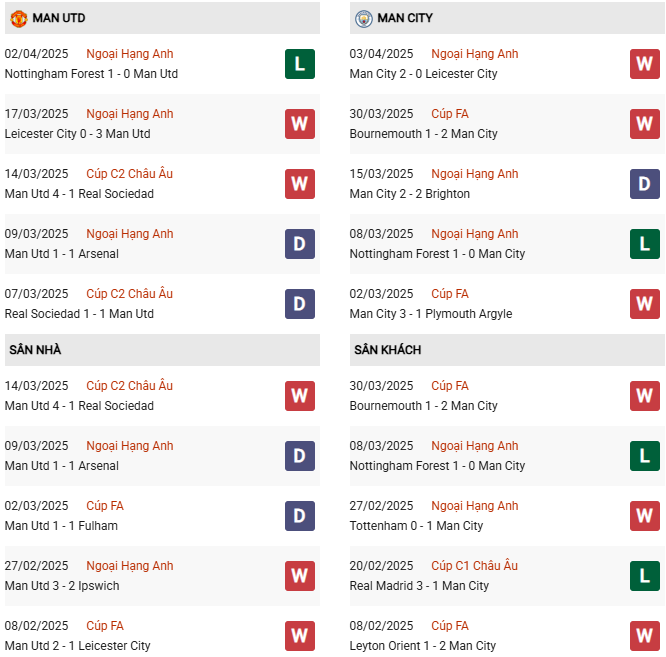
Task: Click the W badge for Leicester City 0-3 Man Utd
Action: (x=299, y=124)
